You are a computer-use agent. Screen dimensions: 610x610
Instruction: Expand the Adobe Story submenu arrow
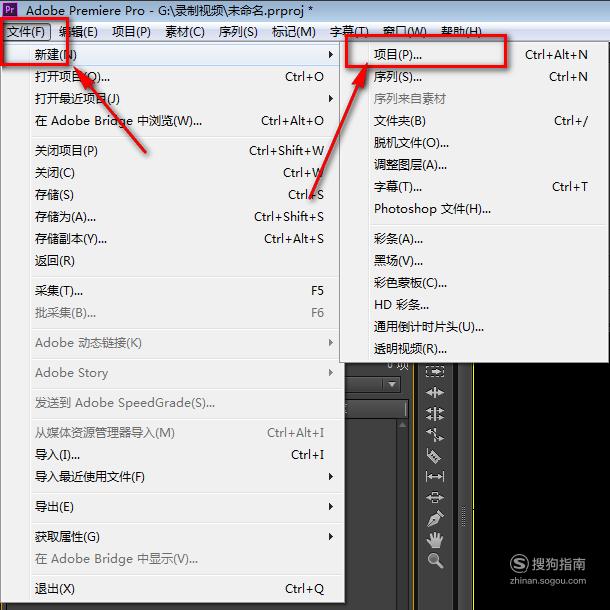tap(331, 372)
